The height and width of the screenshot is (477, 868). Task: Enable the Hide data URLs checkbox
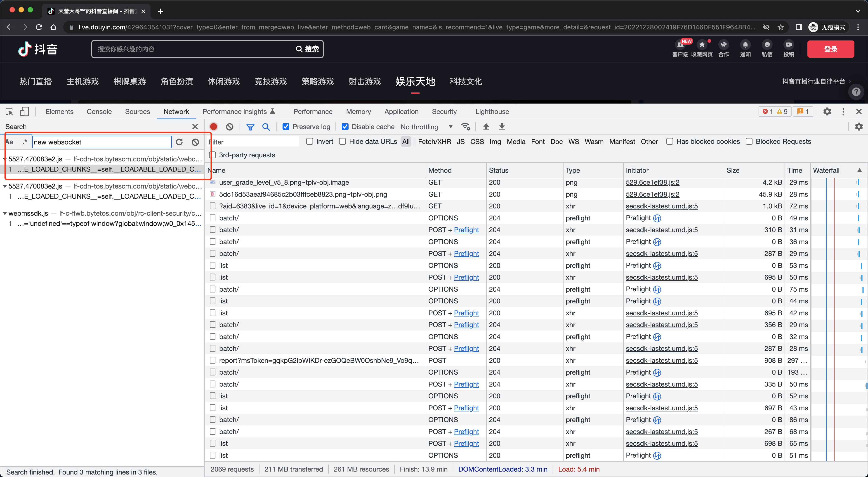(342, 142)
